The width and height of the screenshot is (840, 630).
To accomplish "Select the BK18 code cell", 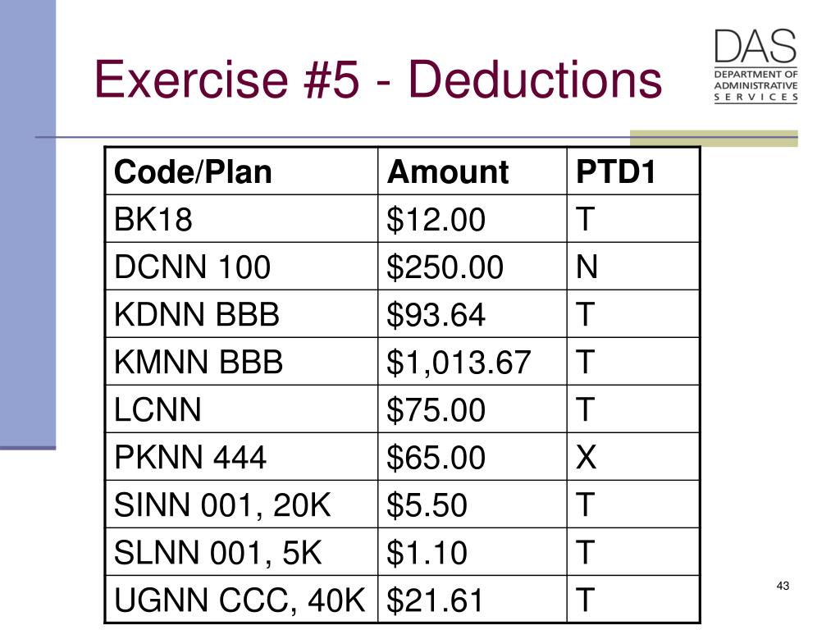I will tap(242, 219).
